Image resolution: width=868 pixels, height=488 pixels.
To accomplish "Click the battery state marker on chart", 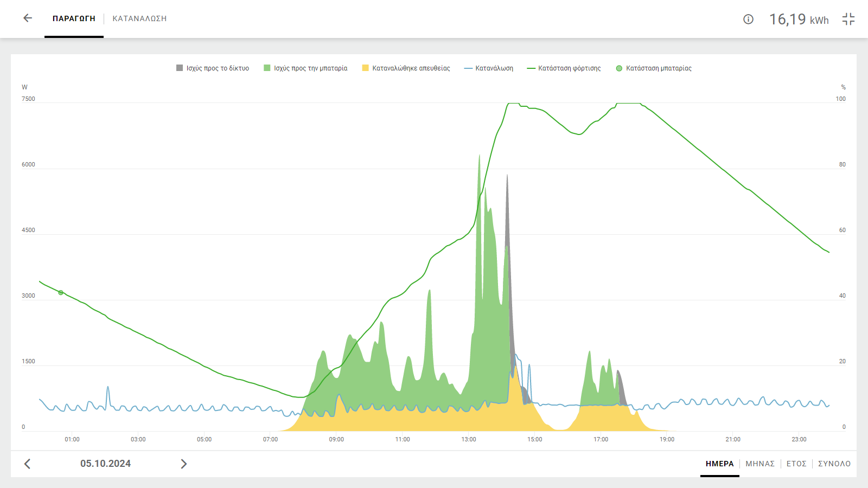I will pyautogui.click(x=61, y=293).
